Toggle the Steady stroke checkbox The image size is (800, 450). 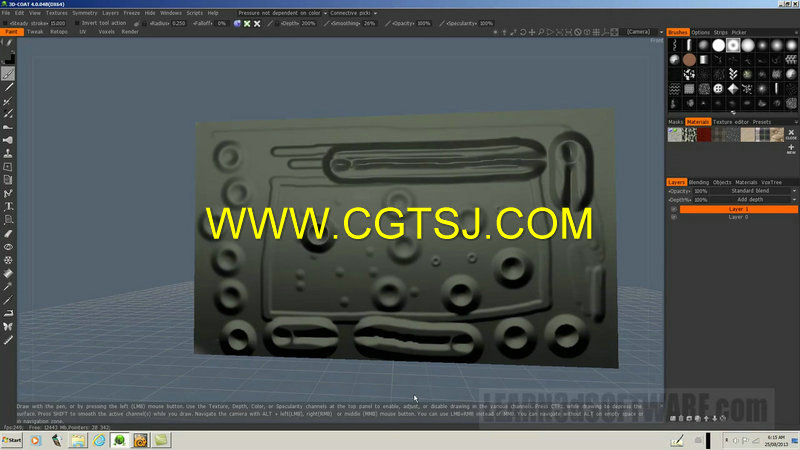click(x=6, y=23)
